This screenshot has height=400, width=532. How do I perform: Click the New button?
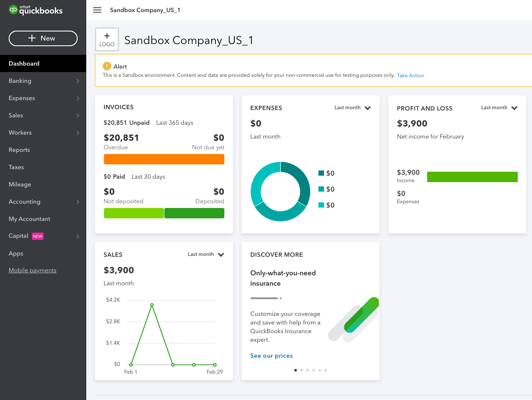[x=43, y=38]
